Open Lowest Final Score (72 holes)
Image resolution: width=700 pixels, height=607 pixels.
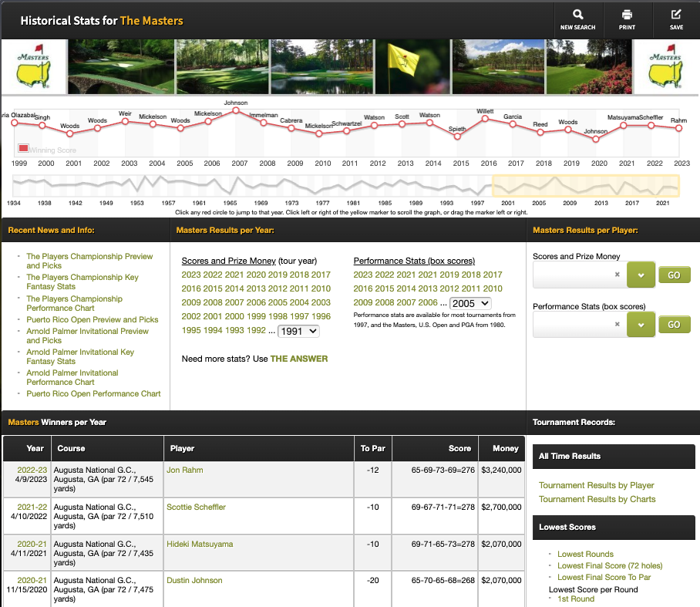click(x=610, y=565)
